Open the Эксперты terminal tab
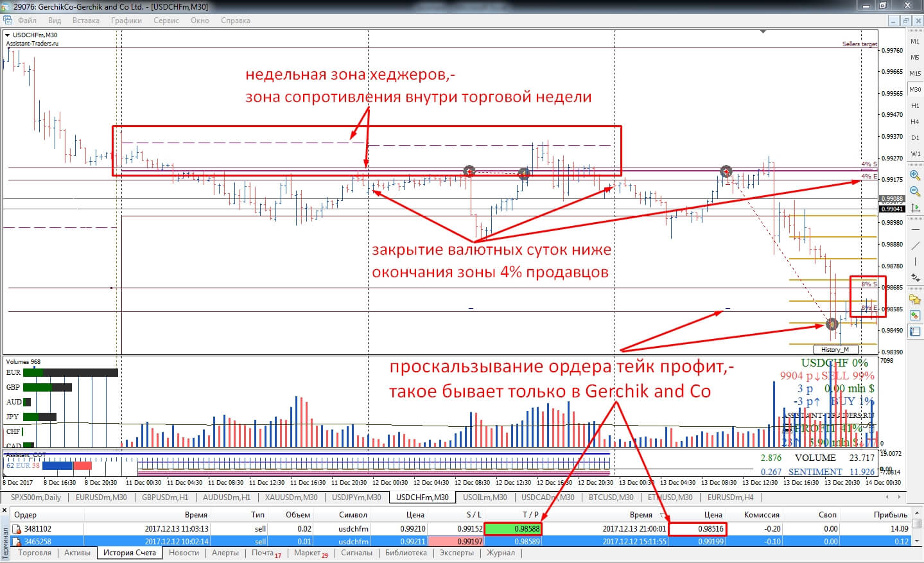 pyautogui.click(x=457, y=553)
